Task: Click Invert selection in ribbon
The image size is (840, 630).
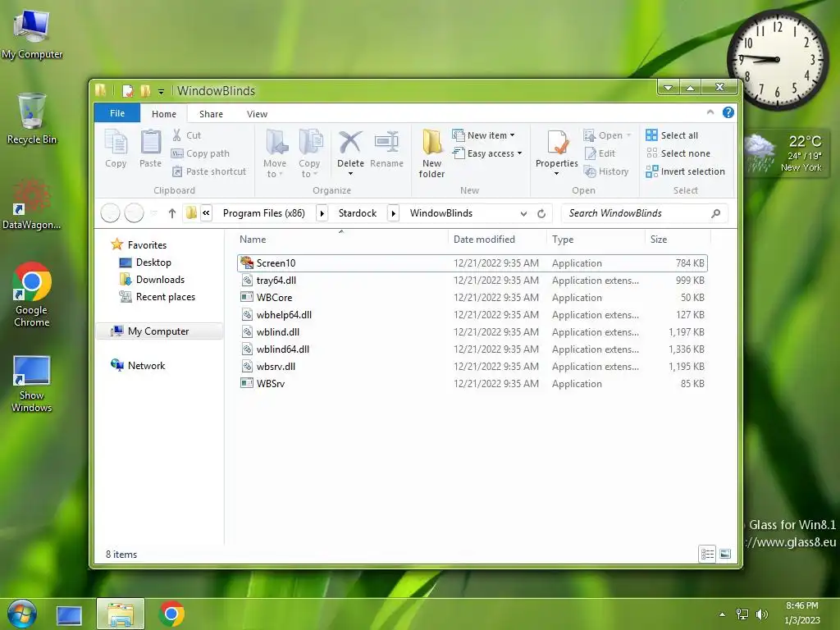Action: [685, 171]
